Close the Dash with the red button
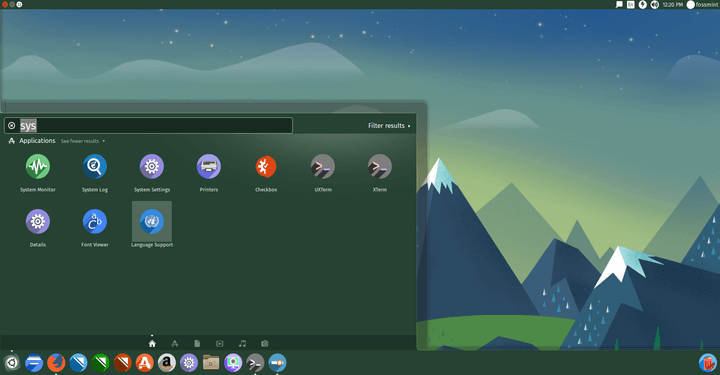Screen dimensions: 720x375 tap(5, 4)
